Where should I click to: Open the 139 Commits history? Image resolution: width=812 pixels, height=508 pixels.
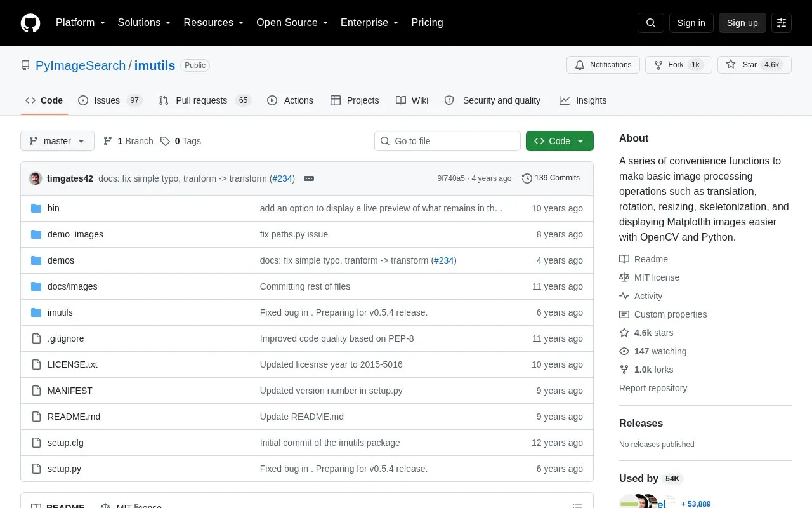pyautogui.click(x=551, y=178)
